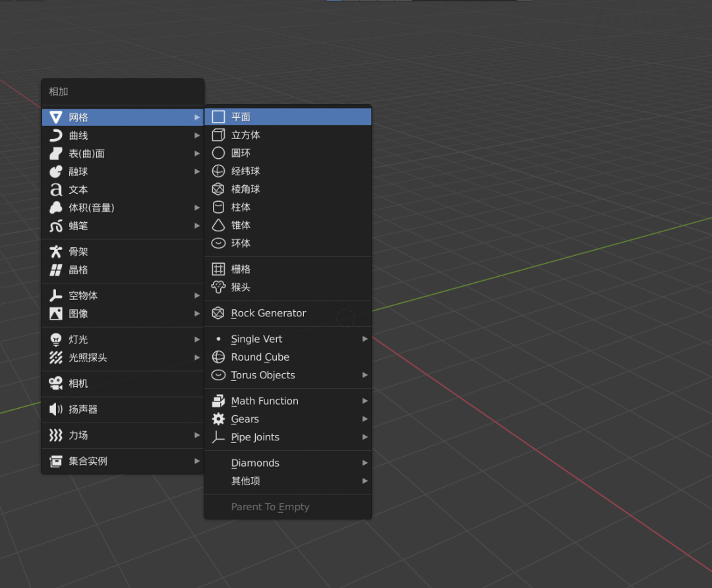Screen dimensions: 712x588
Task: Click the grease pencil (蜡笔) icon
Action: tap(56, 225)
